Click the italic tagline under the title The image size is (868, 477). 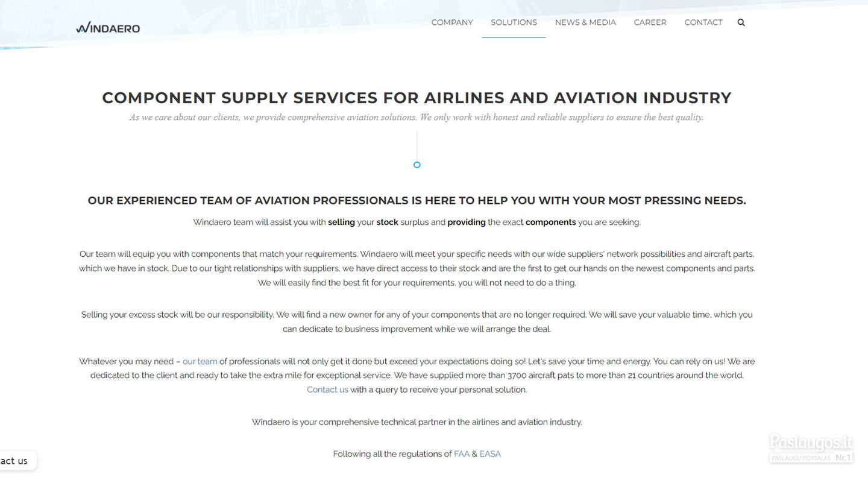(x=417, y=117)
